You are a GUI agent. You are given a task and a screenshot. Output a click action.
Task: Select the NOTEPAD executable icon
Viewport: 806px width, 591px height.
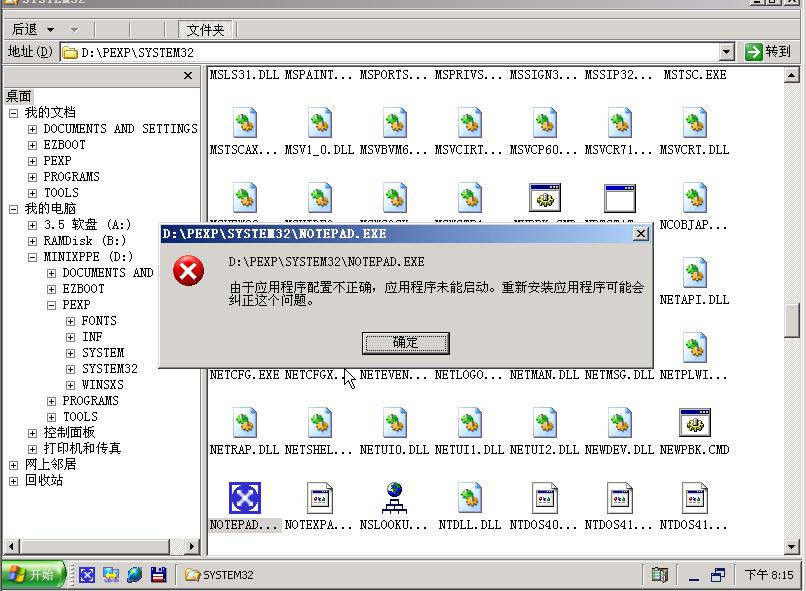point(245,498)
